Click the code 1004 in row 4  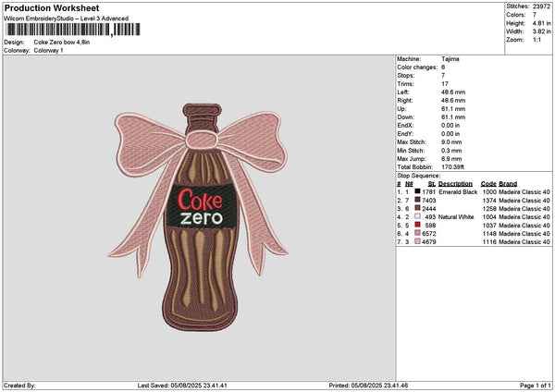(489, 217)
